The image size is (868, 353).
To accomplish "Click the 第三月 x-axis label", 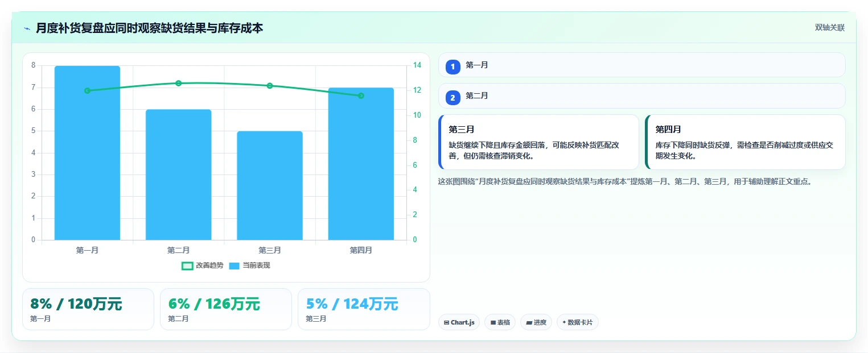I will tap(270, 250).
